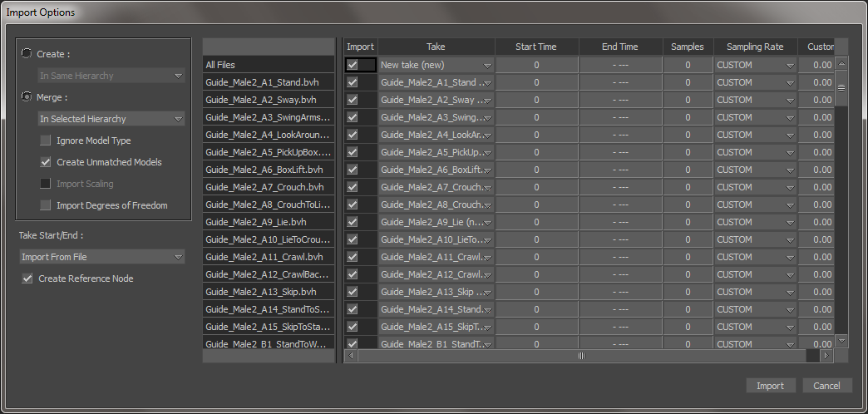Click the horizontal scrollbar thumb
The image size is (868, 414).
[x=582, y=356]
